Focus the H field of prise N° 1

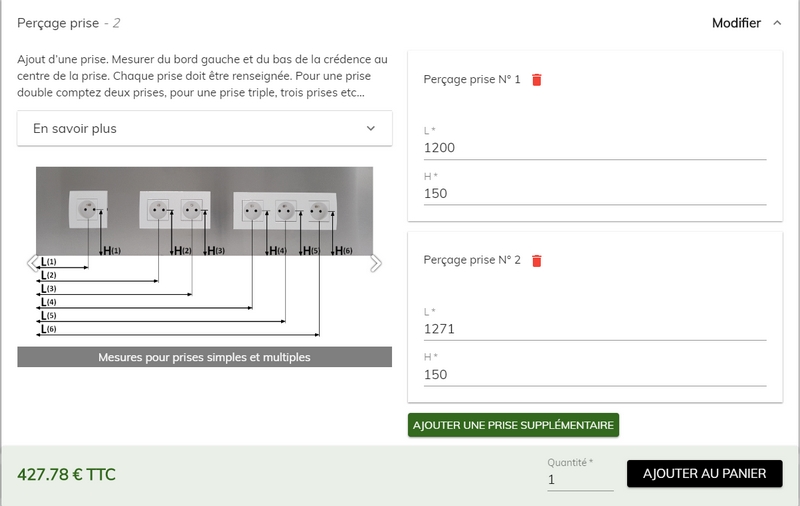(x=594, y=193)
